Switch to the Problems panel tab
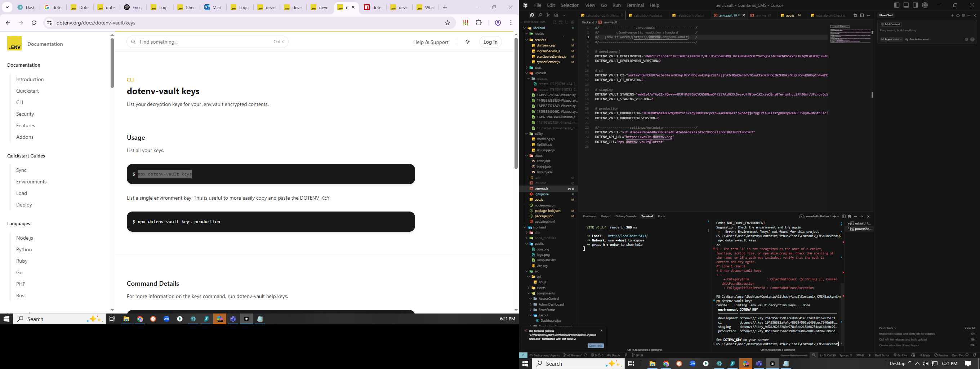 (x=589, y=216)
